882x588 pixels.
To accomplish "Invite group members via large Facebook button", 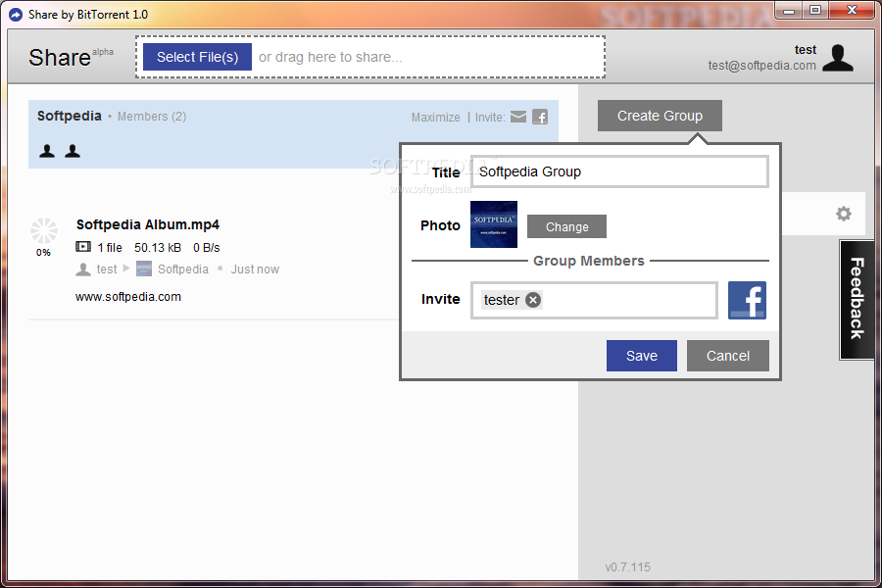I will [747, 301].
